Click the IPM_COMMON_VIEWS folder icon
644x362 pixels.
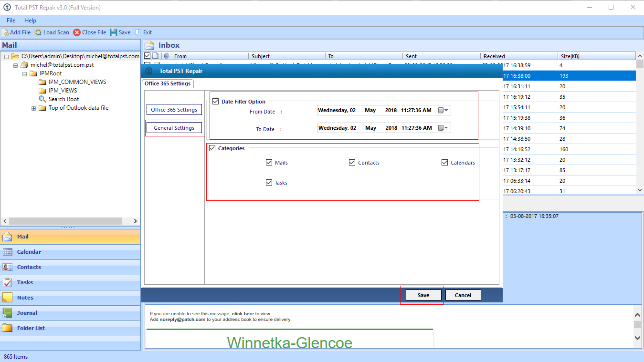pyautogui.click(x=42, y=82)
